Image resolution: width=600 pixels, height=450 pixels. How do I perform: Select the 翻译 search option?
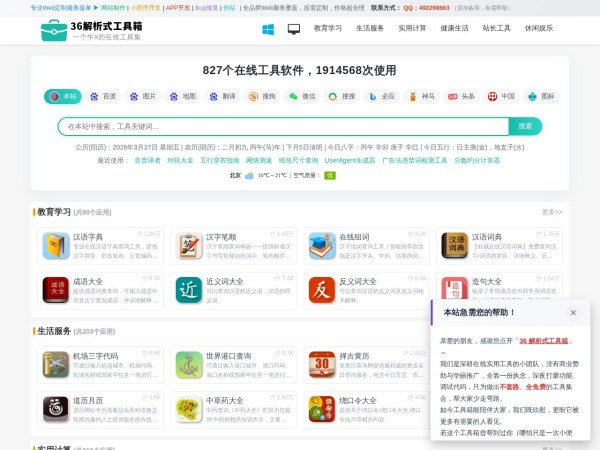[x=222, y=96]
